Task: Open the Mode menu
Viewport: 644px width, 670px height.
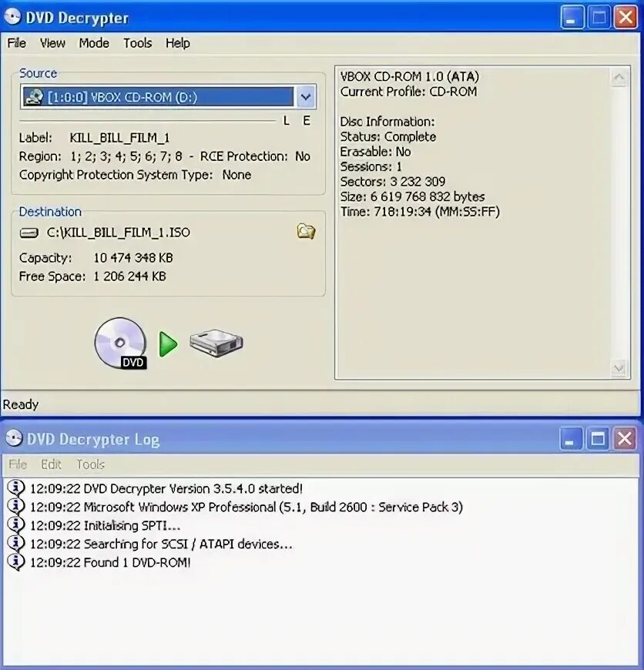Action: coord(93,43)
